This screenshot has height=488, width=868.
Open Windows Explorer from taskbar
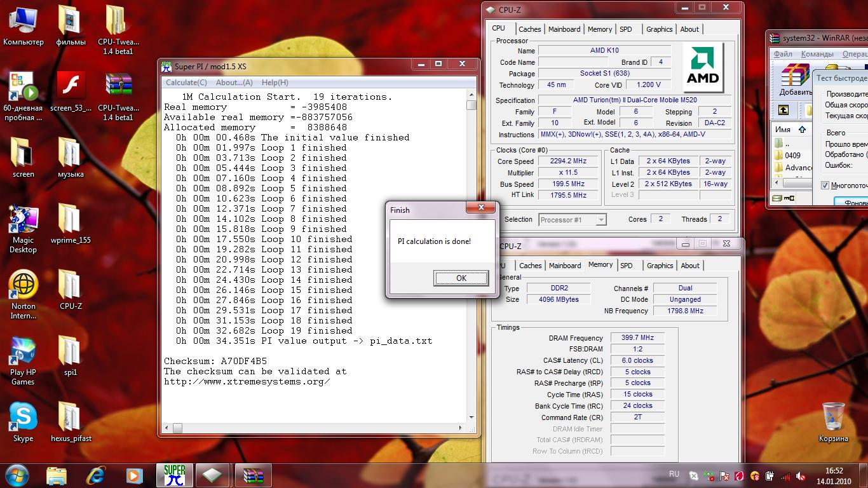coord(57,475)
